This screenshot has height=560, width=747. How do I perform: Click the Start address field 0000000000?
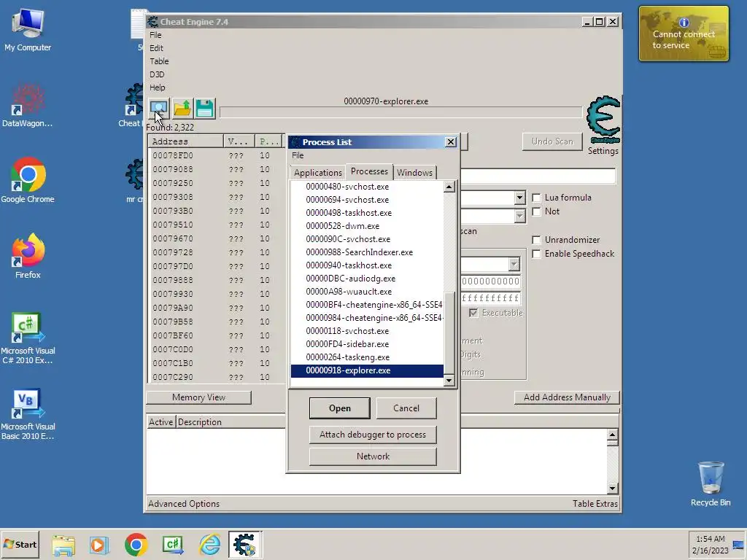pos(491,281)
